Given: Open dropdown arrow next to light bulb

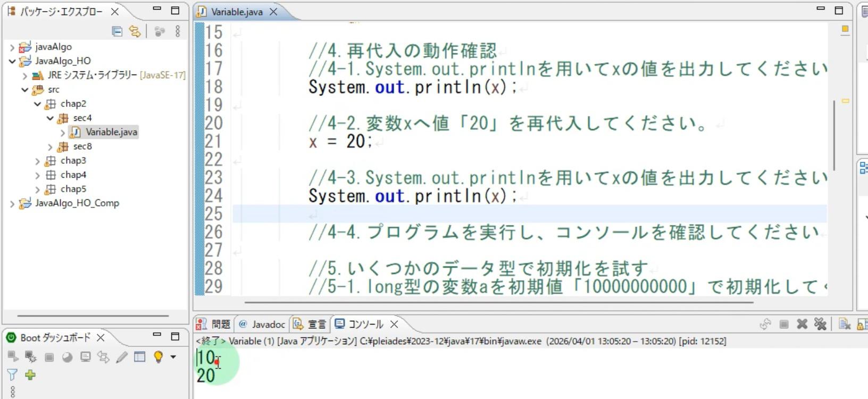Looking at the screenshot, I should pyautogui.click(x=173, y=357).
